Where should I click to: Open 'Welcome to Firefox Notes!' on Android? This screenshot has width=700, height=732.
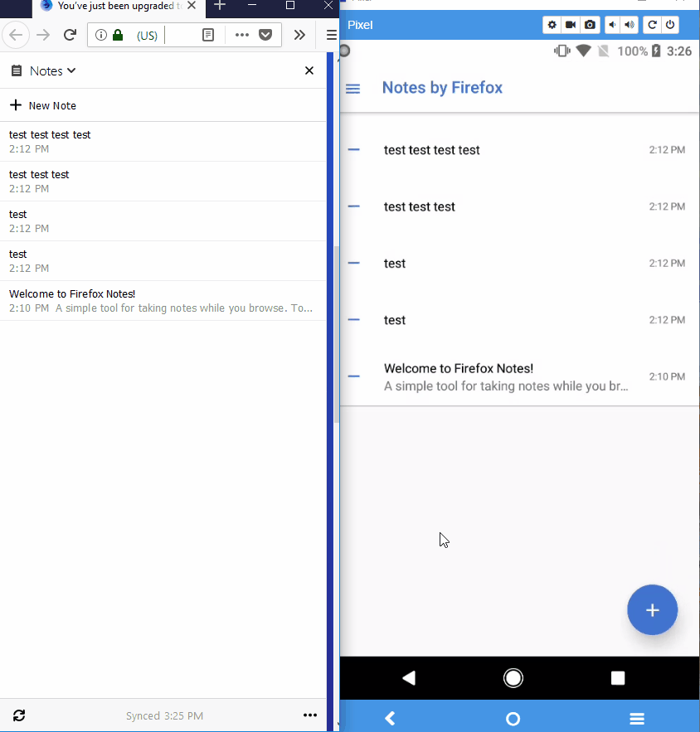(x=519, y=376)
